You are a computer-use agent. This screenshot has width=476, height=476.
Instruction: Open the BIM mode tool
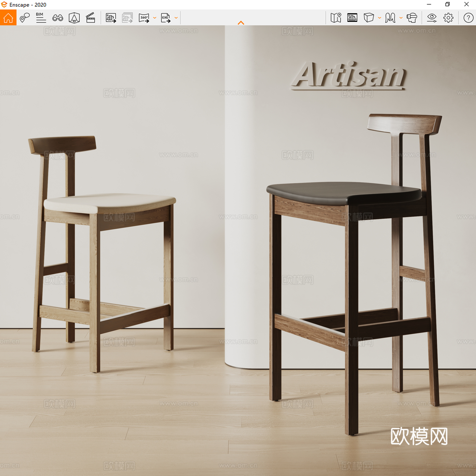[x=41, y=18]
